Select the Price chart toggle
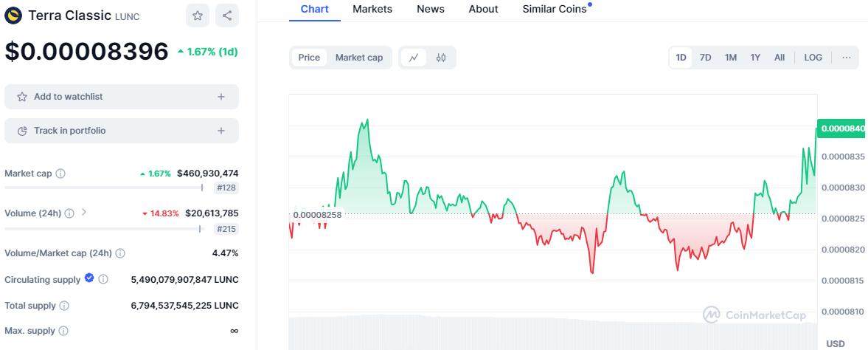The image size is (868, 350). coord(310,58)
